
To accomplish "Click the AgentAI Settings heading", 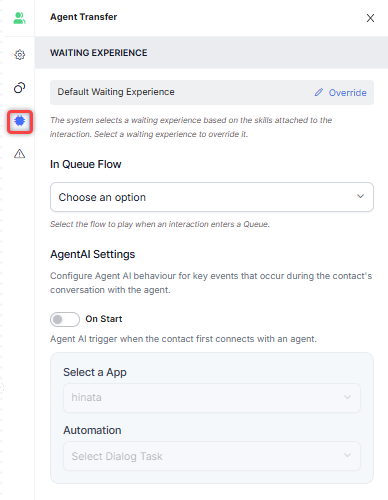I will (x=93, y=254).
